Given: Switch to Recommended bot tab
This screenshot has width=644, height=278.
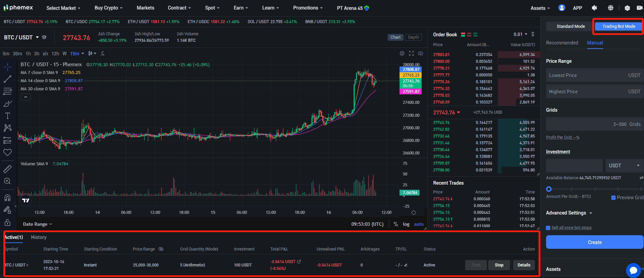Looking at the screenshot, I should pos(562,43).
